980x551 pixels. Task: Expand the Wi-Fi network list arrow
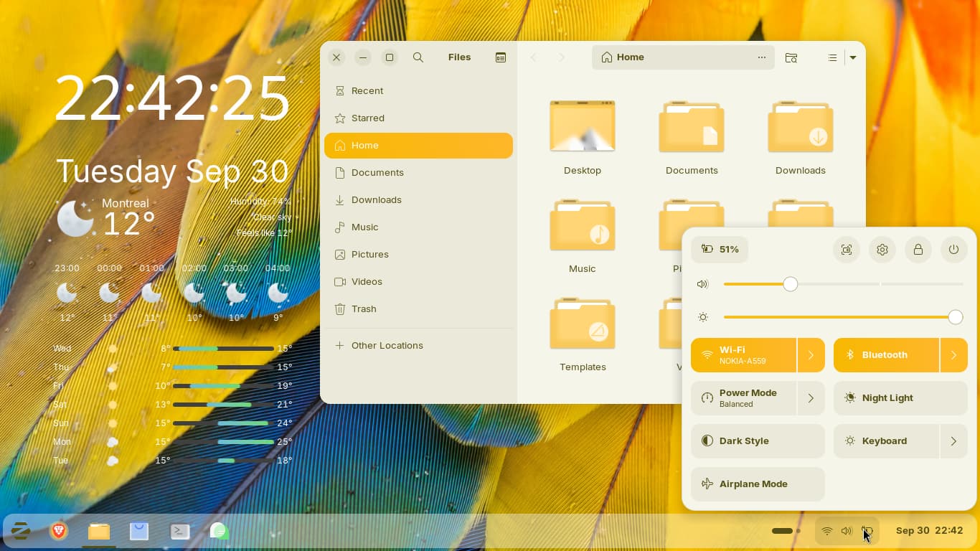pos(811,355)
